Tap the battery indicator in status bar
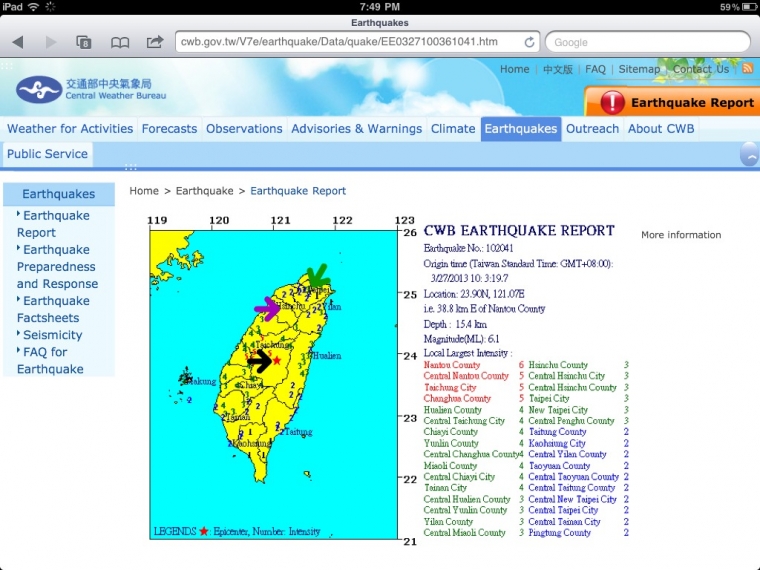This screenshot has width=760, height=570. (748, 7)
